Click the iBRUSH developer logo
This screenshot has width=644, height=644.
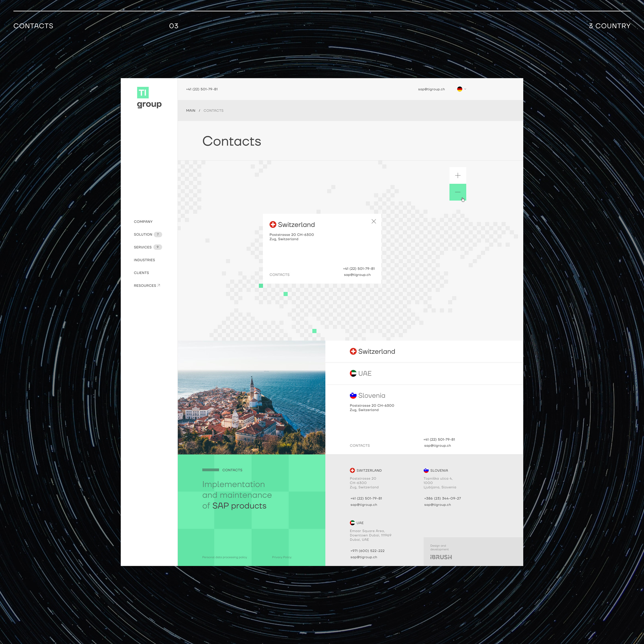pyautogui.click(x=441, y=557)
